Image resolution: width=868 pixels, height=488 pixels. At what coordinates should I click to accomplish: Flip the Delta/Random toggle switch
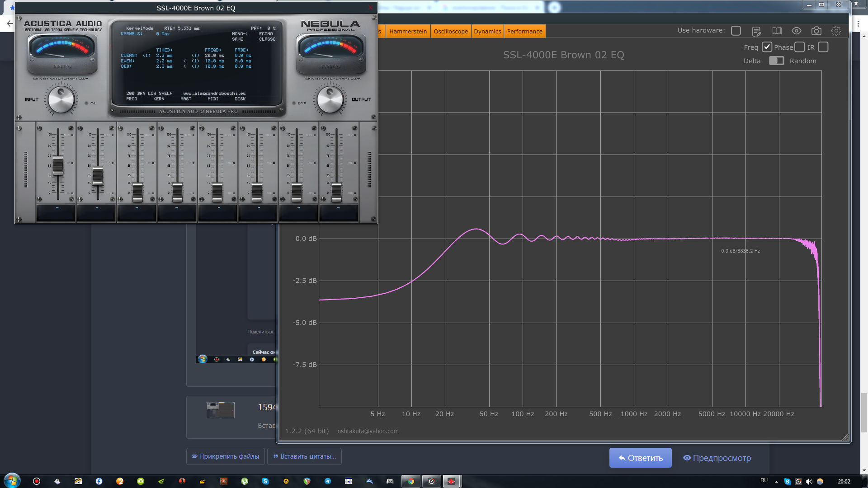pyautogui.click(x=776, y=61)
